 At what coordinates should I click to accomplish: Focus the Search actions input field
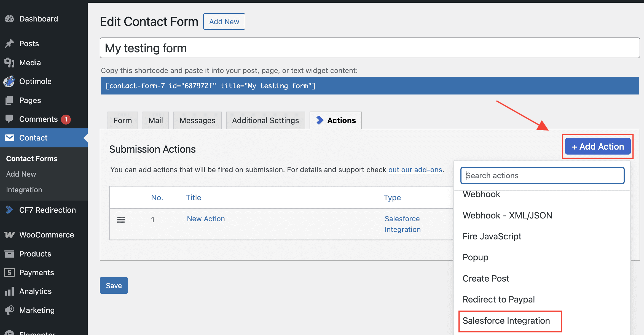point(542,175)
